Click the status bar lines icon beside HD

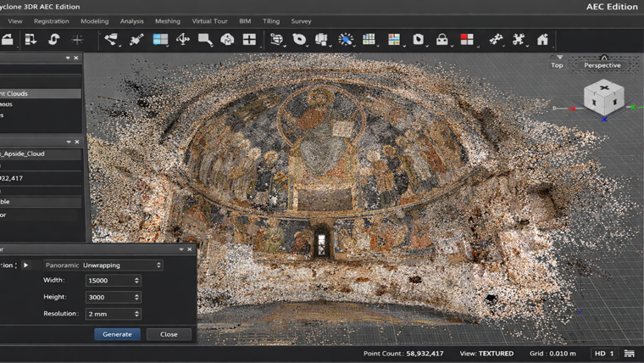(630, 354)
